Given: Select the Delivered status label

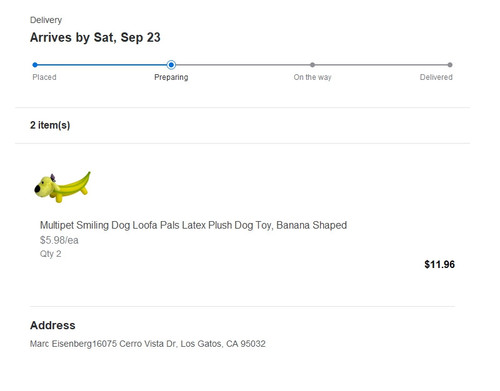Looking at the screenshot, I should pyautogui.click(x=436, y=77).
